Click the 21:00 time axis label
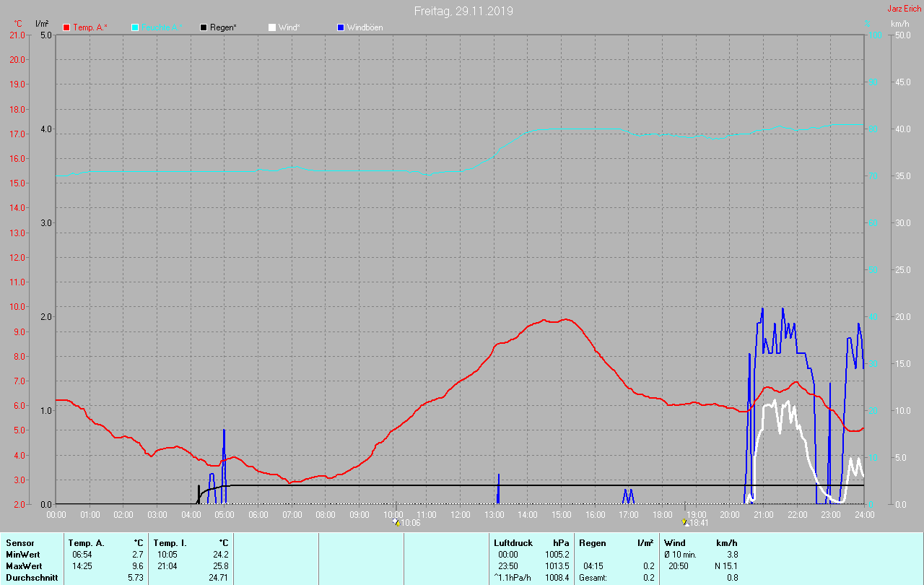The height and width of the screenshot is (585, 924). click(x=763, y=514)
